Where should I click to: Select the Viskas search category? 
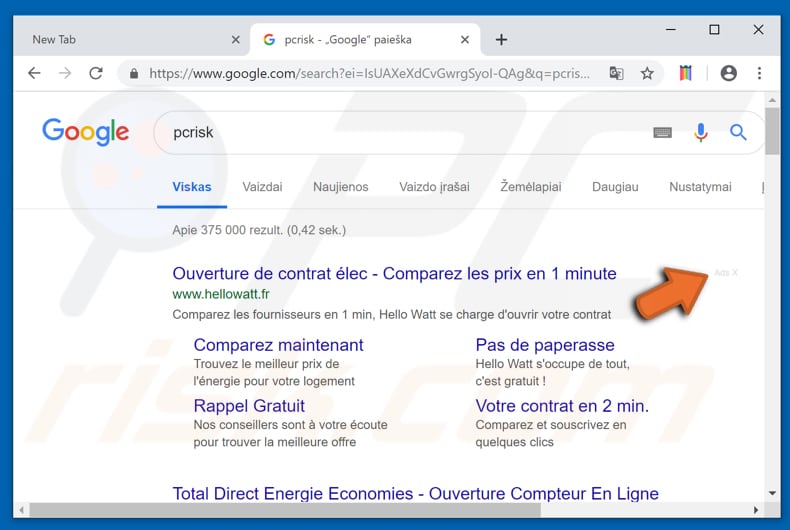[x=192, y=187]
